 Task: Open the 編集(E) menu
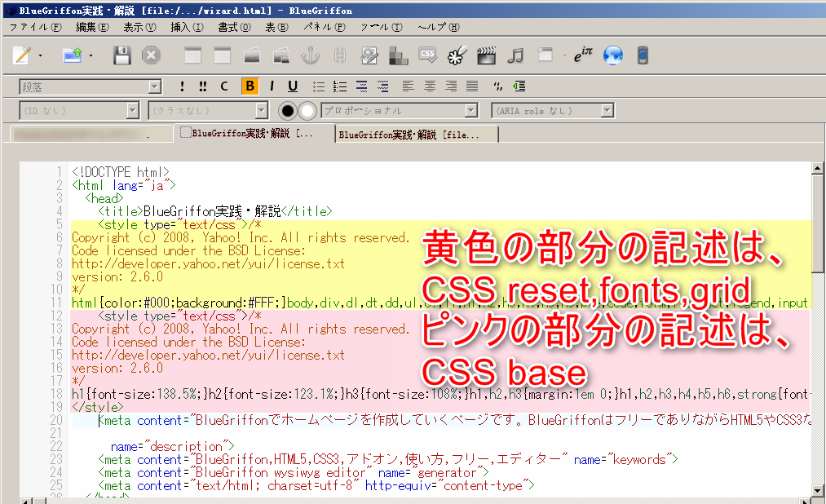pyautogui.click(x=92, y=27)
